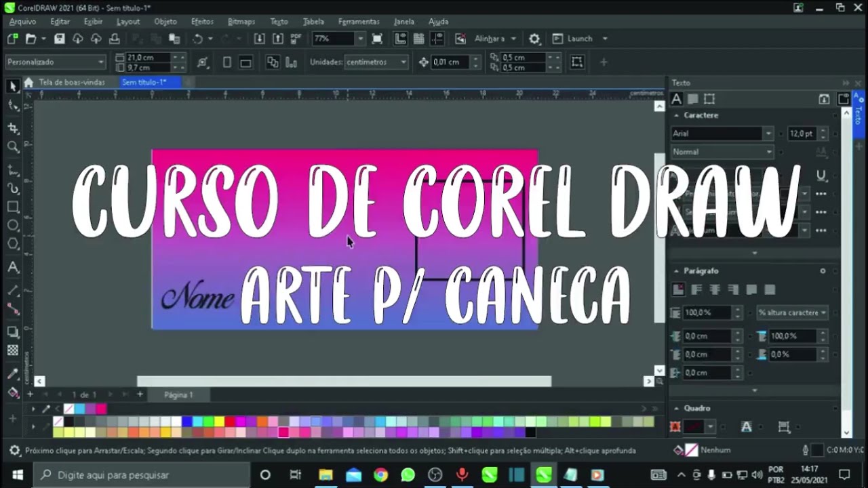
Task: Toggle show grid button
Action: (418, 39)
